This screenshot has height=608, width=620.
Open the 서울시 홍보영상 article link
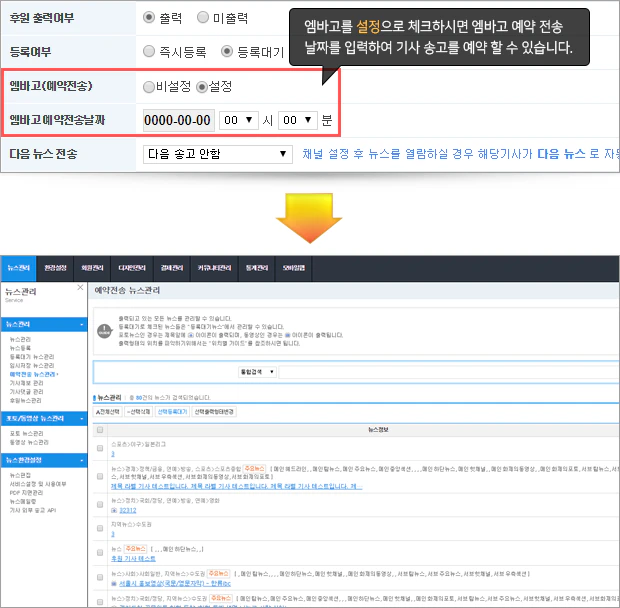click(175, 583)
